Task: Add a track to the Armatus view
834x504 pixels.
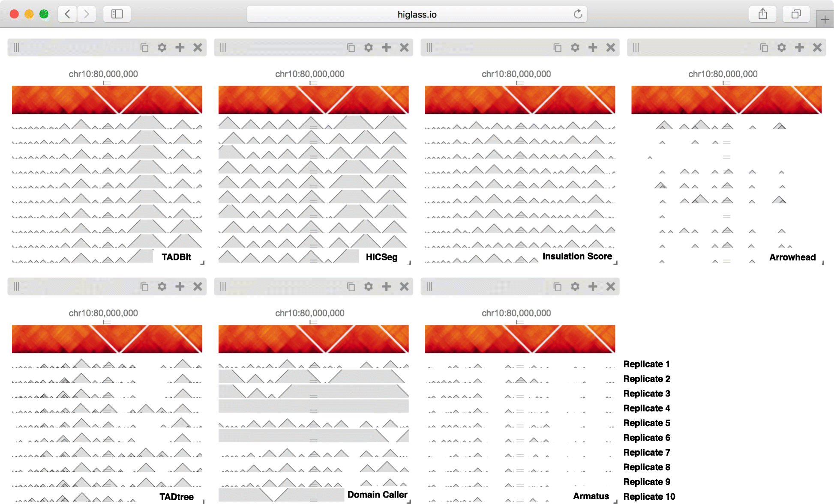Action: tap(593, 286)
